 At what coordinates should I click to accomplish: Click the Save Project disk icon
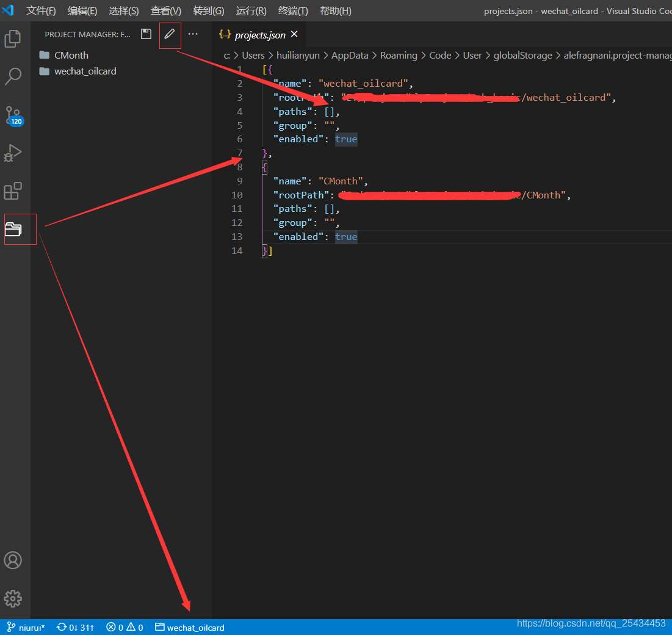(146, 34)
